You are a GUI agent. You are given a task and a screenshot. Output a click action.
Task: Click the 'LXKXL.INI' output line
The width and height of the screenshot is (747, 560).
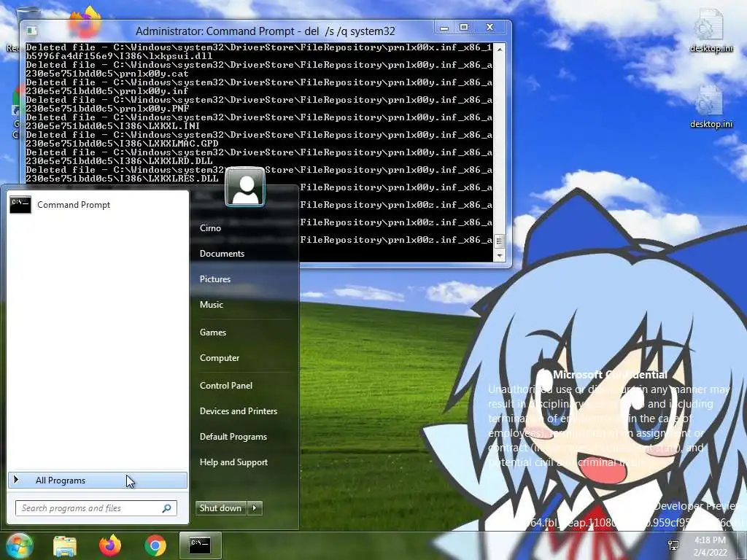pos(113,126)
